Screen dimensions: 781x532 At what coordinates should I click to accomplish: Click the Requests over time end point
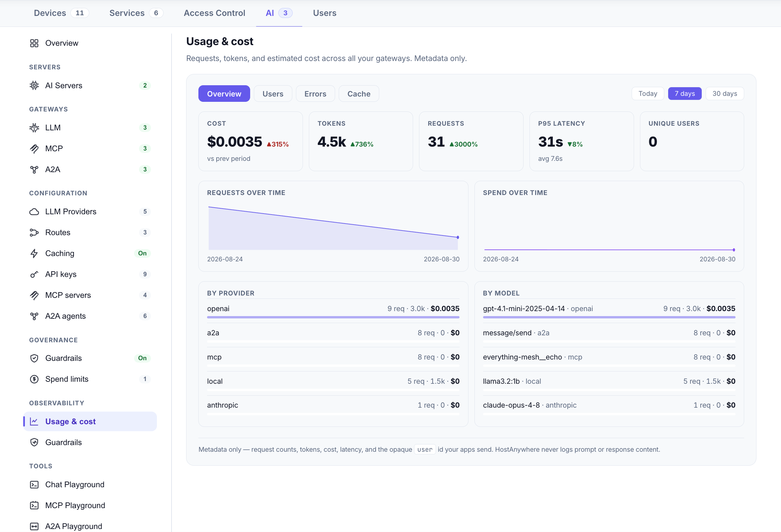[x=458, y=237]
